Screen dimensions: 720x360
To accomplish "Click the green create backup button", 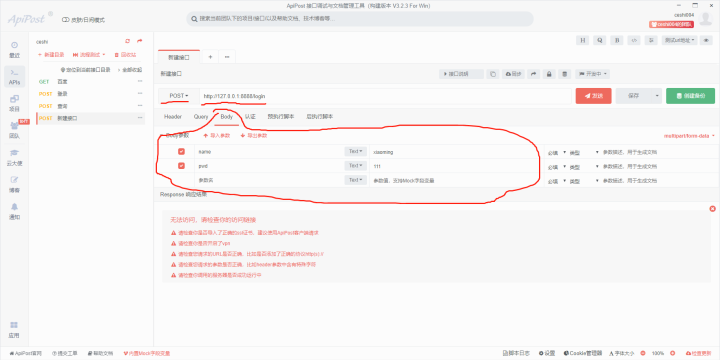I will point(690,96).
